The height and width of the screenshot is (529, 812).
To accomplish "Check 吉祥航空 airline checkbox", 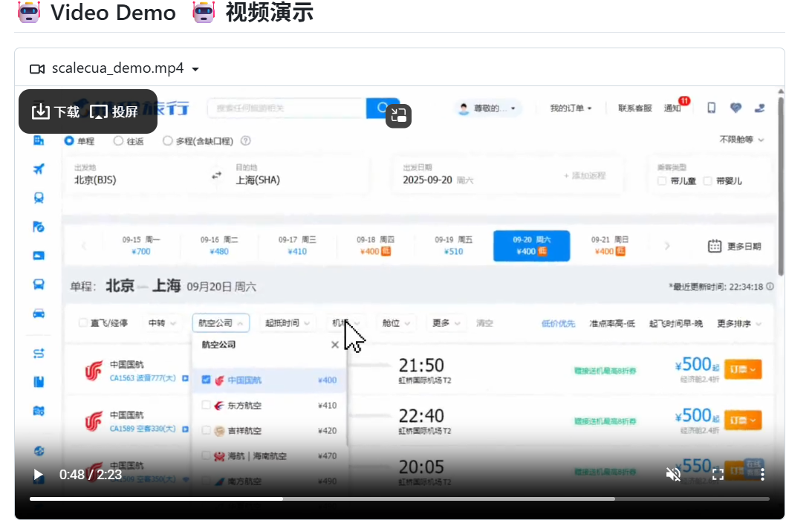I will pyautogui.click(x=206, y=430).
